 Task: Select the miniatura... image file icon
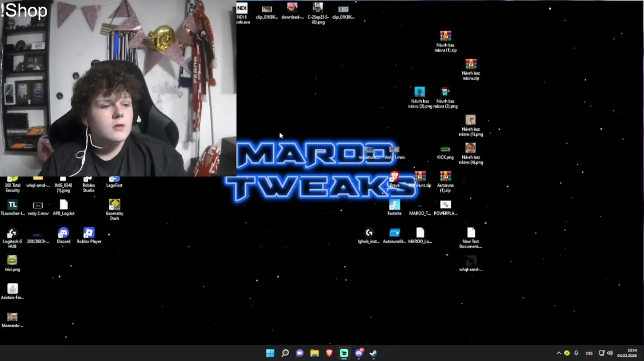[369, 152]
